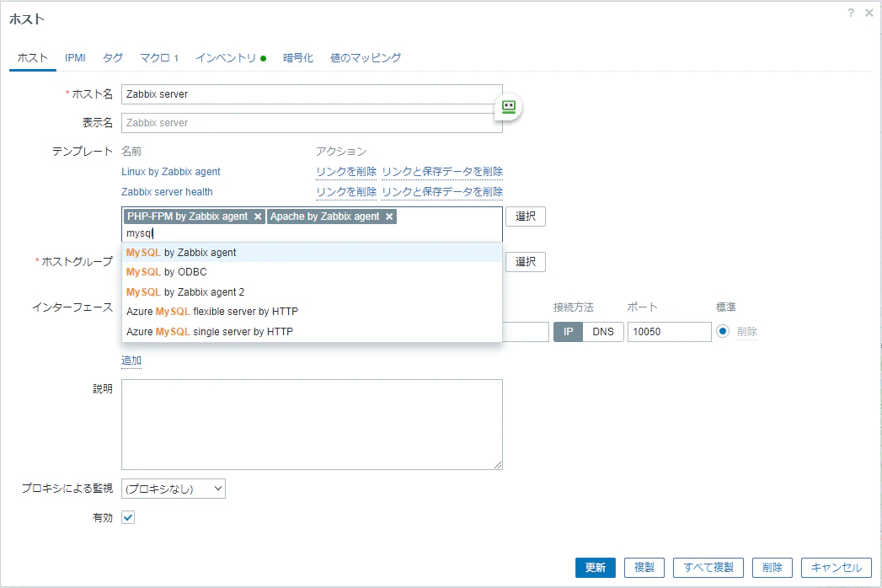The image size is (882, 588).
Task: Select IP connection method
Action: 568,332
